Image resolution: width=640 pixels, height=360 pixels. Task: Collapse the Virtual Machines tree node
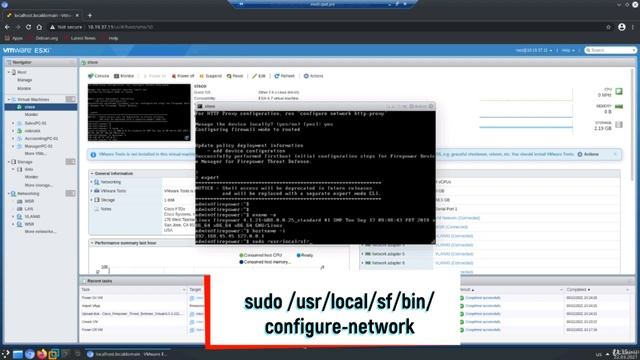[x=9, y=99]
